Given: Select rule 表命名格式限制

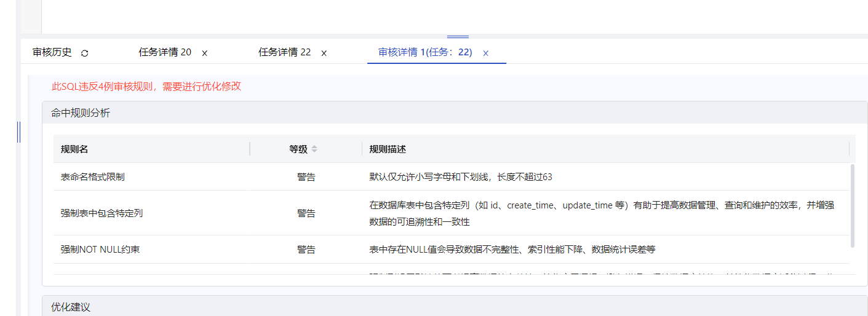Looking at the screenshot, I should pyautogui.click(x=93, y=176).
